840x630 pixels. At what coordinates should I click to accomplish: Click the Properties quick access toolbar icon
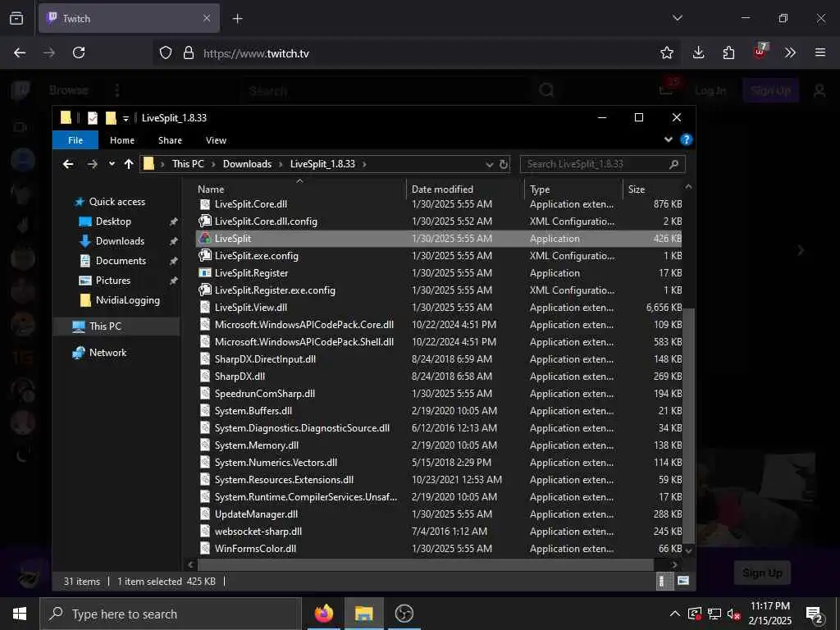coord(93,118)
